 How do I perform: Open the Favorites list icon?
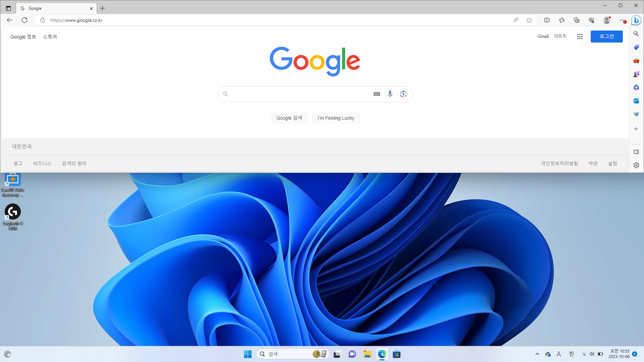coord(562,20)
